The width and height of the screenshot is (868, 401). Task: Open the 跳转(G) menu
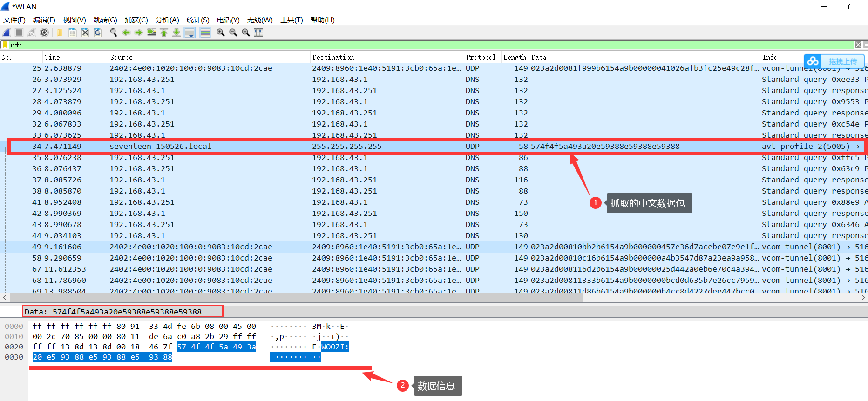[105, 20]
